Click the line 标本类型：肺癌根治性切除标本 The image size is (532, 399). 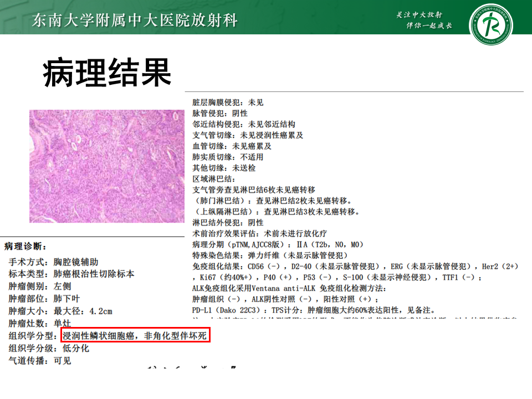71,274
